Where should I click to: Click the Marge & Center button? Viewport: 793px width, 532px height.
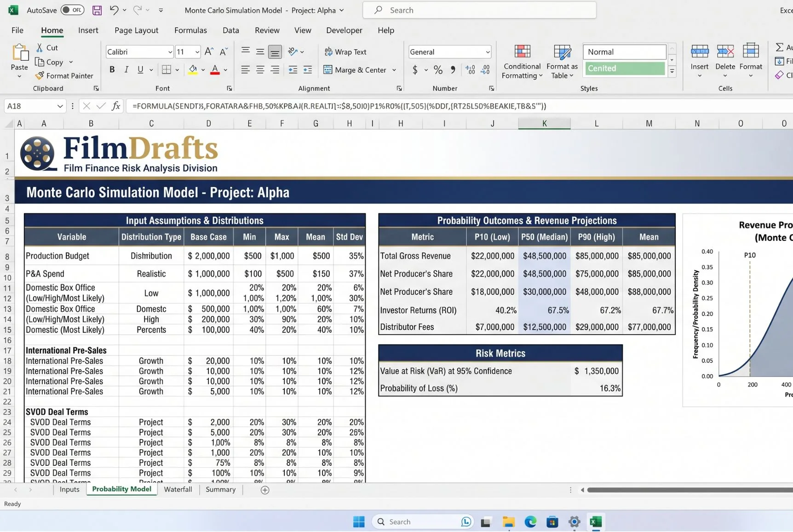click(x=355, y=70)
